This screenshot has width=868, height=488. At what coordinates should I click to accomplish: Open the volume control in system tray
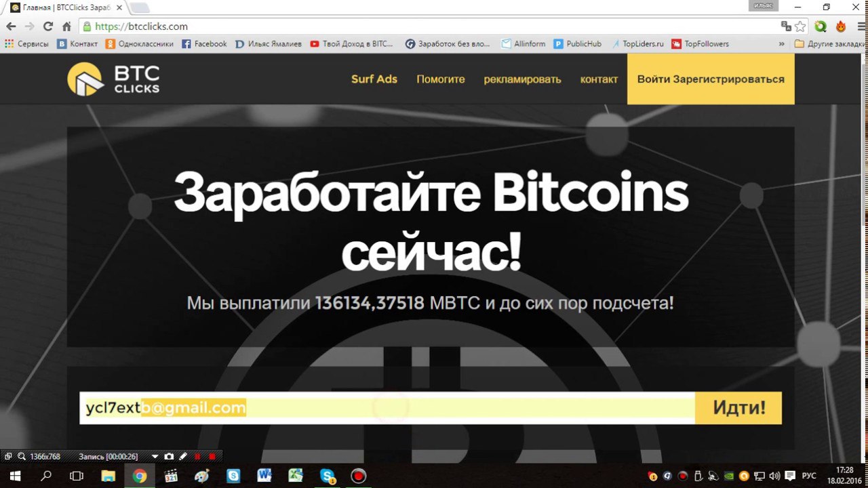click(x=776, y=476)
